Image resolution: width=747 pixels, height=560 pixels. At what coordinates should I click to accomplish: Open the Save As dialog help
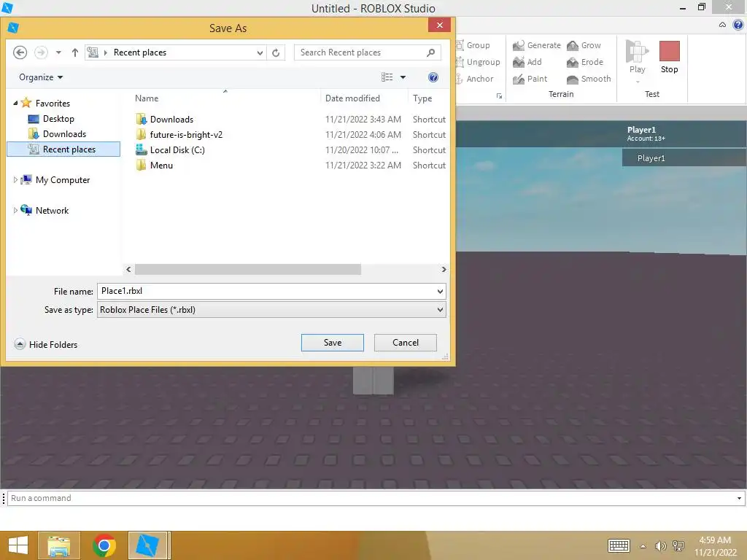click(x=433, y=77)
